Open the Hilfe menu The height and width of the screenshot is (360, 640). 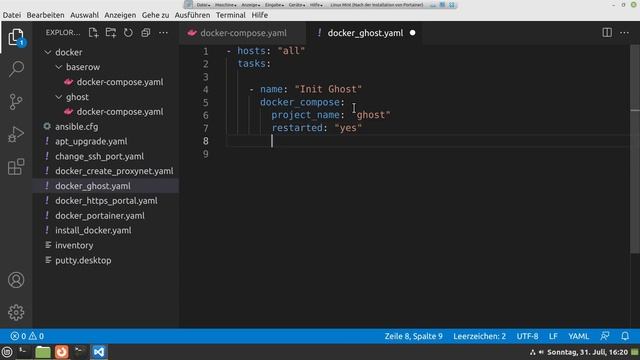pyautogui.click(x=260, y=15)
